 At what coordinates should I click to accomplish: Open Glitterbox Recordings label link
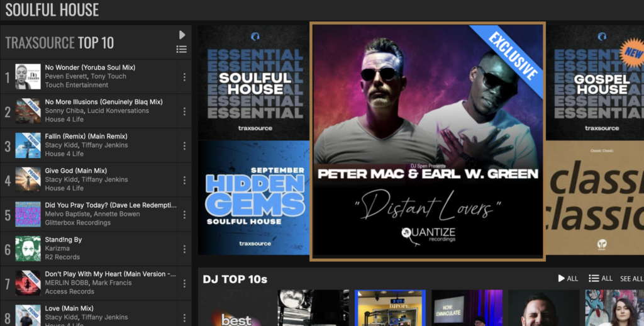click(79, 222)
